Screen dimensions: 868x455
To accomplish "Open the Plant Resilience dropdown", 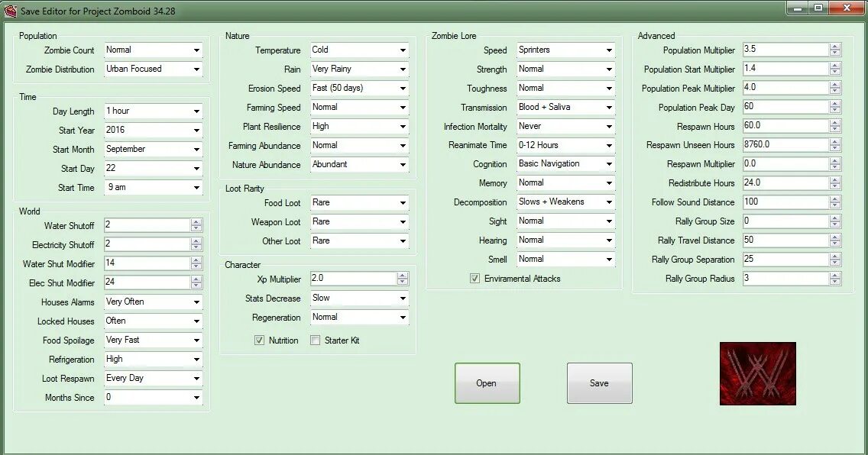I will [359, 127].
